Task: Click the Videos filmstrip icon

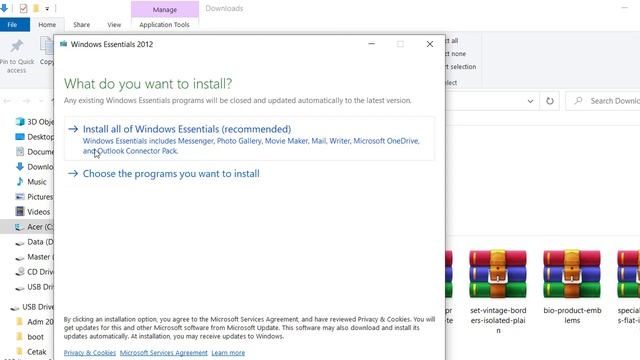Action: pyautogui.click(x=20, y=211)
